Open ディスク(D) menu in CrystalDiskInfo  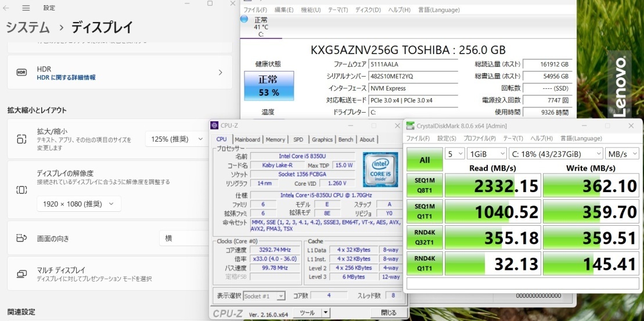point(368,10)
